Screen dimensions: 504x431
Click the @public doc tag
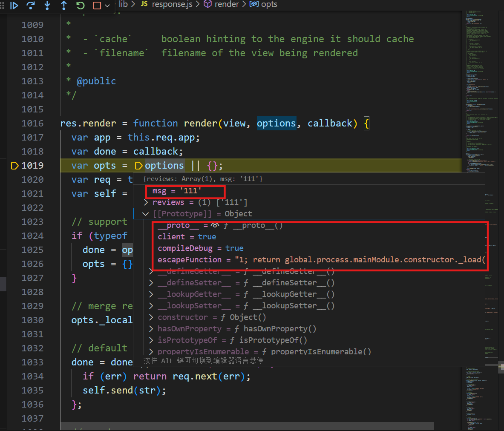coord(96,81)
